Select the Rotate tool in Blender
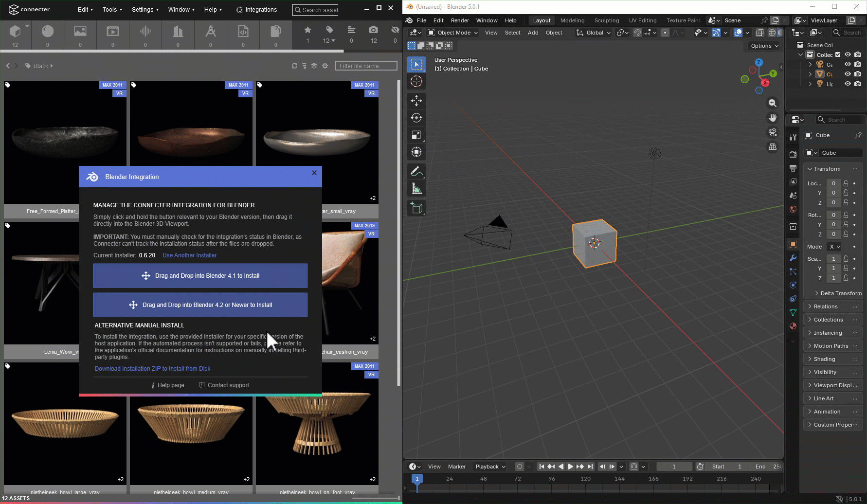867x504 pixels. [416, 118]
